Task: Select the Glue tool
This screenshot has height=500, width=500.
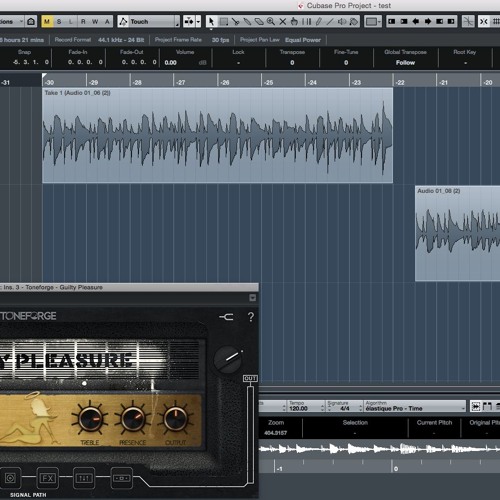Action: tap(247, 22)
